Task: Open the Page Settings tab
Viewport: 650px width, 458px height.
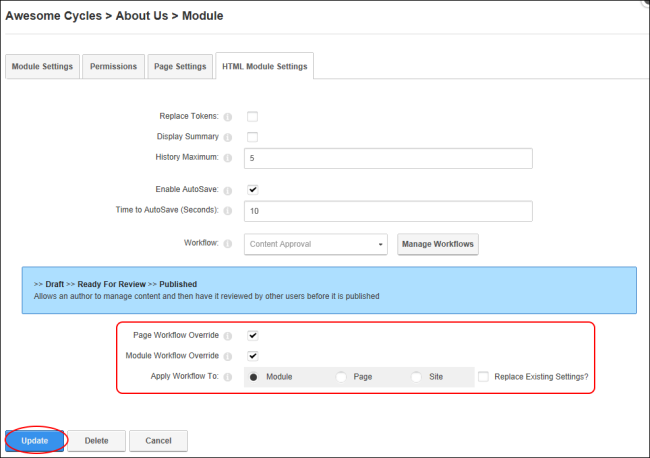Action: pos(180,66)
